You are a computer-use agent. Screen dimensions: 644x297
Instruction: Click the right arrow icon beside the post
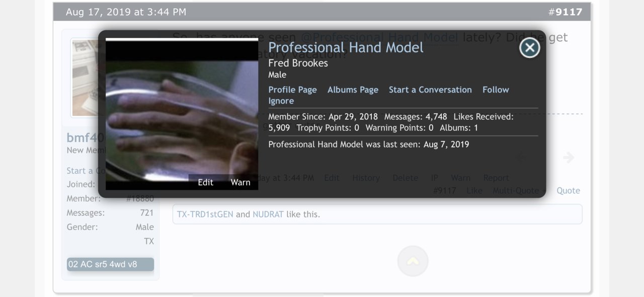coord(569,158)
